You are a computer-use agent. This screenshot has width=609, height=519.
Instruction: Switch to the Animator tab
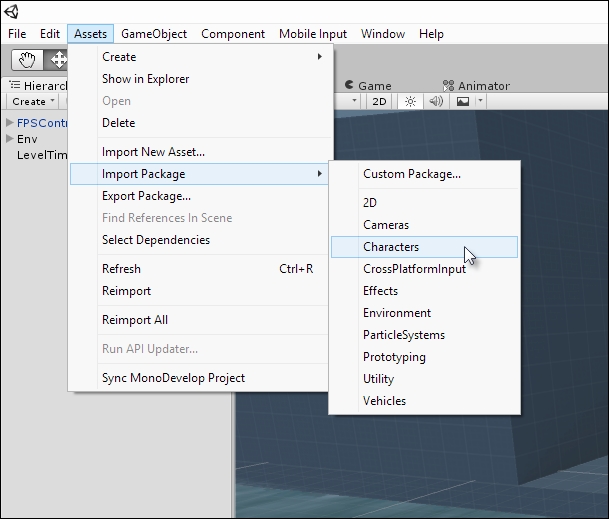coord(476,85)
